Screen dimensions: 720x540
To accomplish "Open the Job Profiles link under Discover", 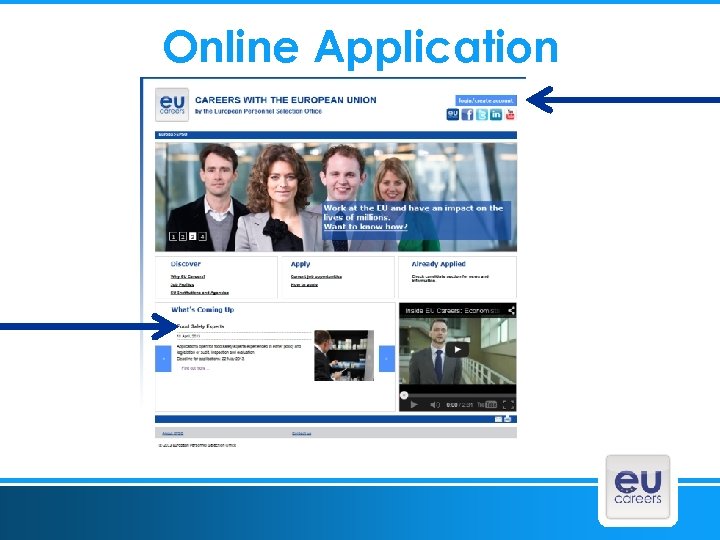I will (x=182, y=285).
